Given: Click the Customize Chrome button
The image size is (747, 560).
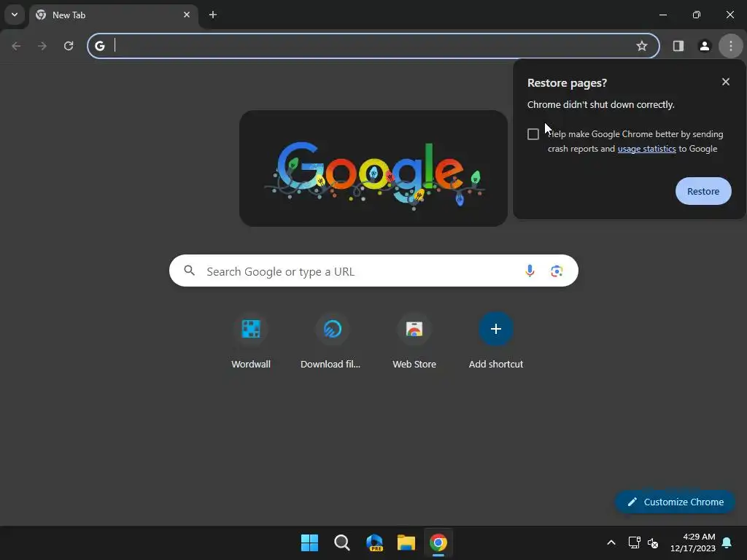Looking at the screenshot, I should (x=675, y=502).
